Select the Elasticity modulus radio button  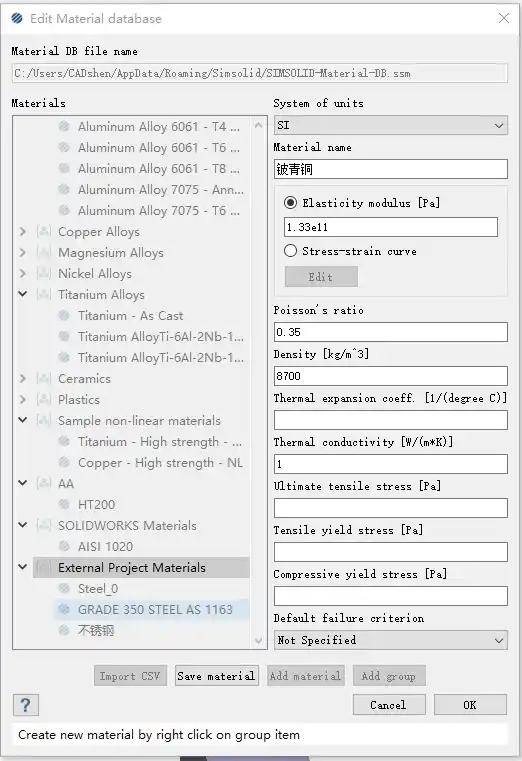[290, 203]
